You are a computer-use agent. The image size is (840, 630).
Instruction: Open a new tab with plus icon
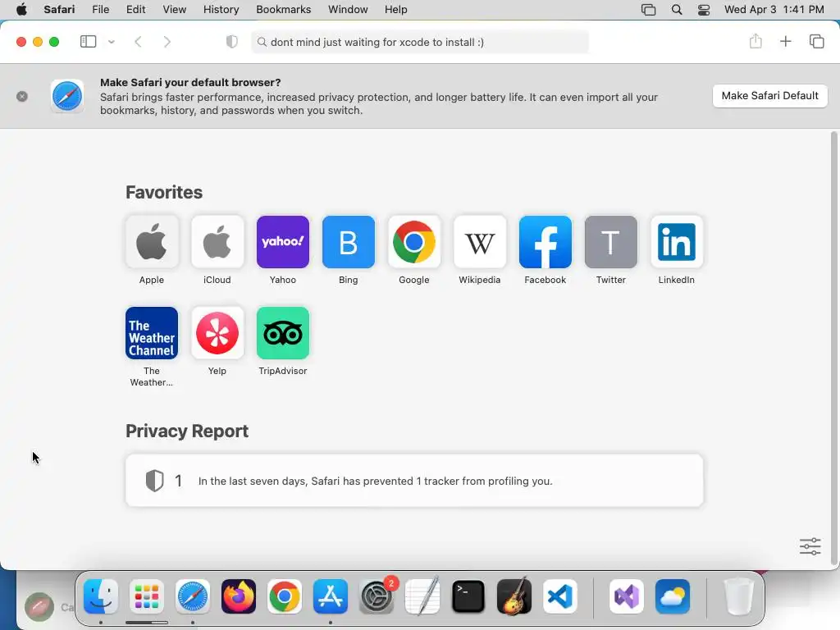[x=785, y=41]
